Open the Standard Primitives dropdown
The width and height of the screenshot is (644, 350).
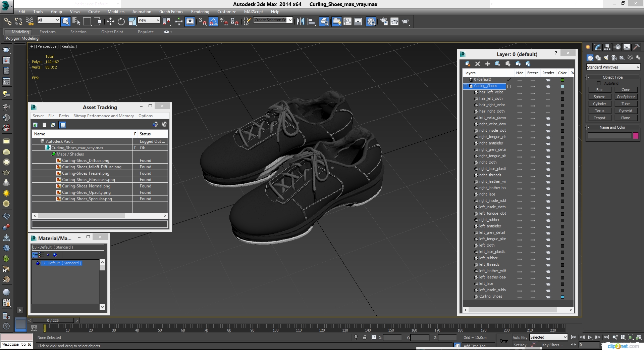tap(613, 67)
